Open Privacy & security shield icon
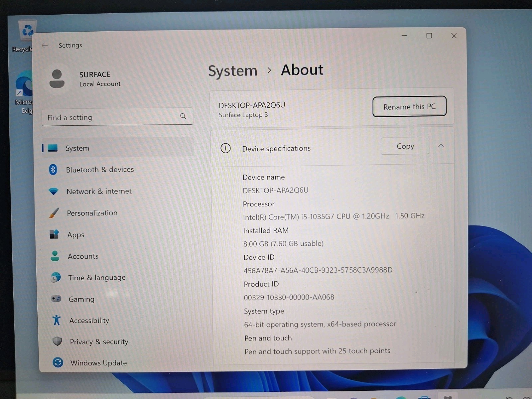 click(57, 341)
